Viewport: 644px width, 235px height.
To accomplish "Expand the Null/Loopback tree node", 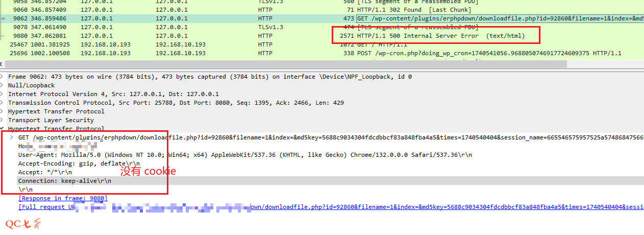I will tap(3, 85).
